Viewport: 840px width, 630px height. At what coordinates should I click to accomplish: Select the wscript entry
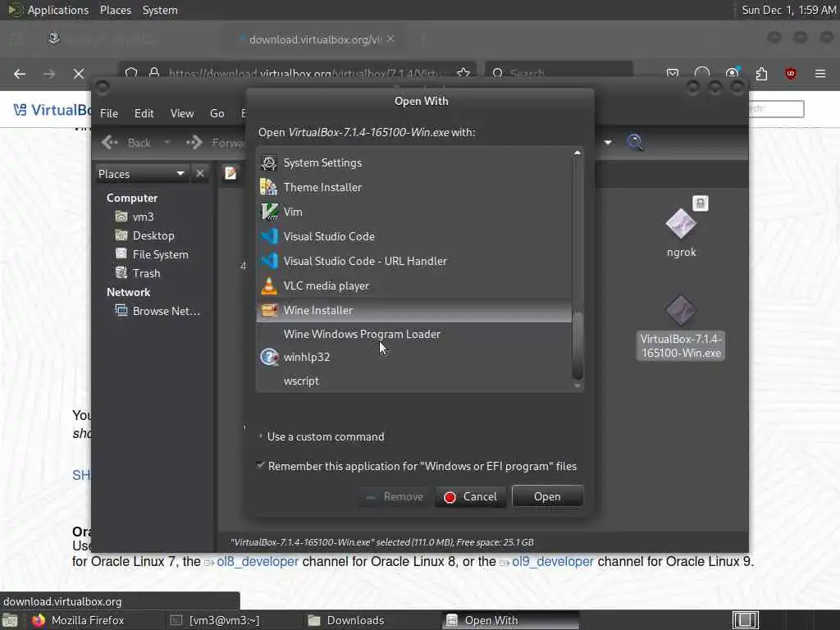pos(413,381)
